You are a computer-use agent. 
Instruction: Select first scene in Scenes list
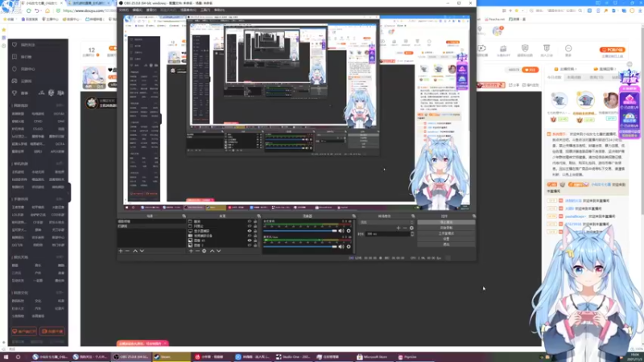(151, 221)
